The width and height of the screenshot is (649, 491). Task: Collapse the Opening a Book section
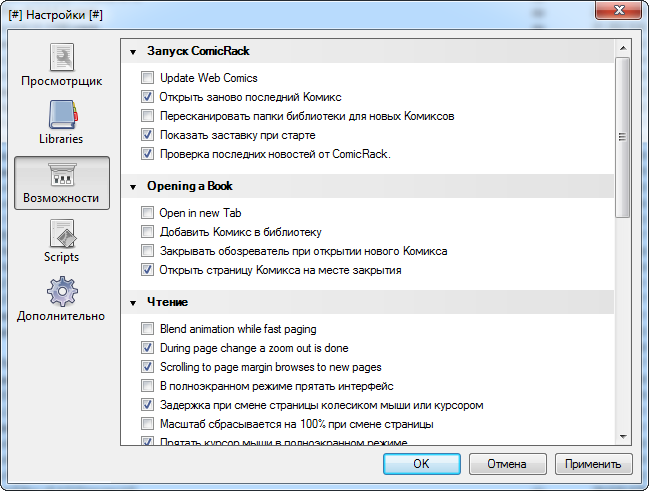(x=133, y=186)
